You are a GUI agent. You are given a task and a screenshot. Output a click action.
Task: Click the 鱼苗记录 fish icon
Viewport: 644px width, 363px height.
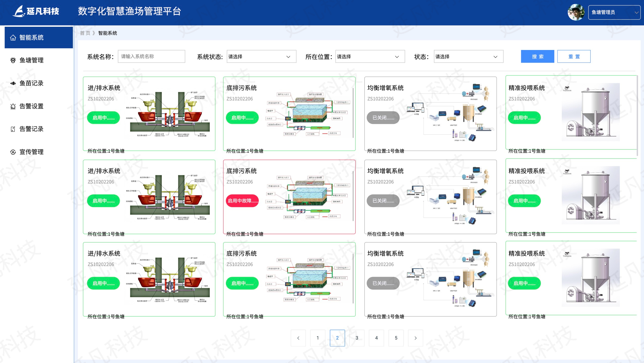point(13,83)
